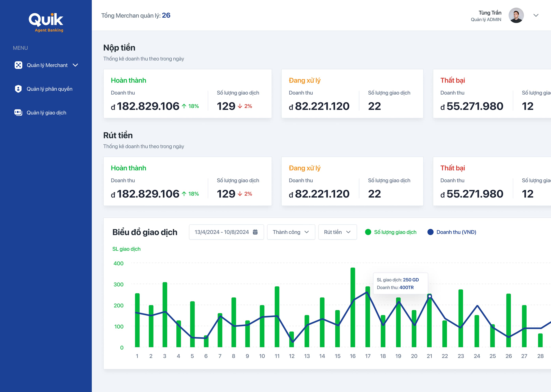This screenshot has height=392, width=551.
Task: Click the merchant total count 26
Action: coord(166,15)
